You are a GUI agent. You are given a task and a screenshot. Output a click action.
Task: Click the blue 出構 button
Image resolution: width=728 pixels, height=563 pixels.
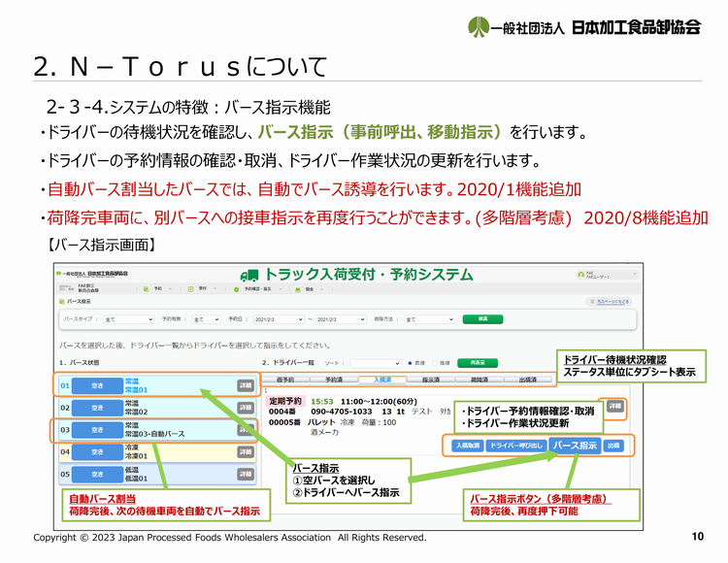click(613, 447)
